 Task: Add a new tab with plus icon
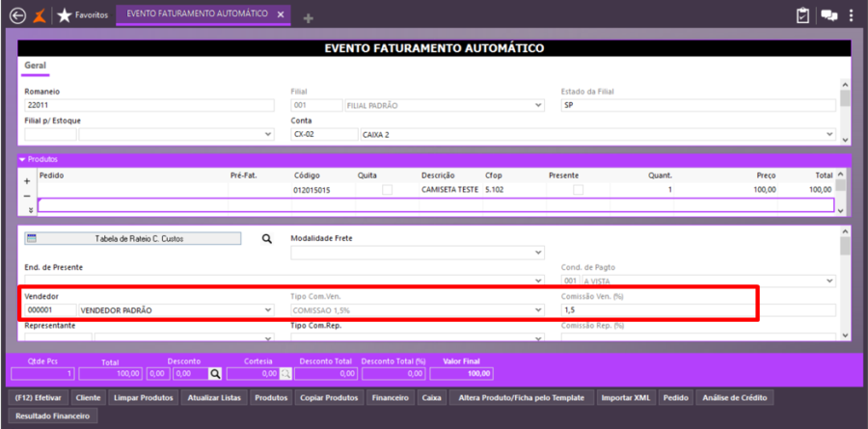[x=309, y=18]
